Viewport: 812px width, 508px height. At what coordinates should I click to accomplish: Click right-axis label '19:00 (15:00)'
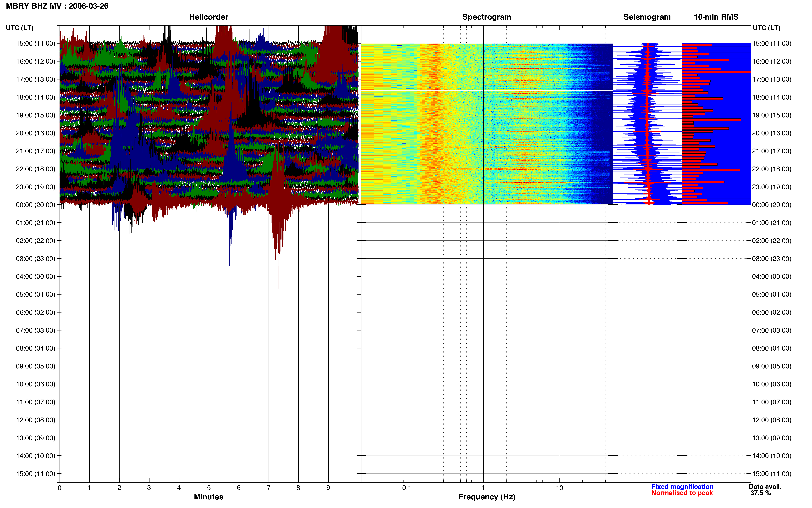(772, 115)
